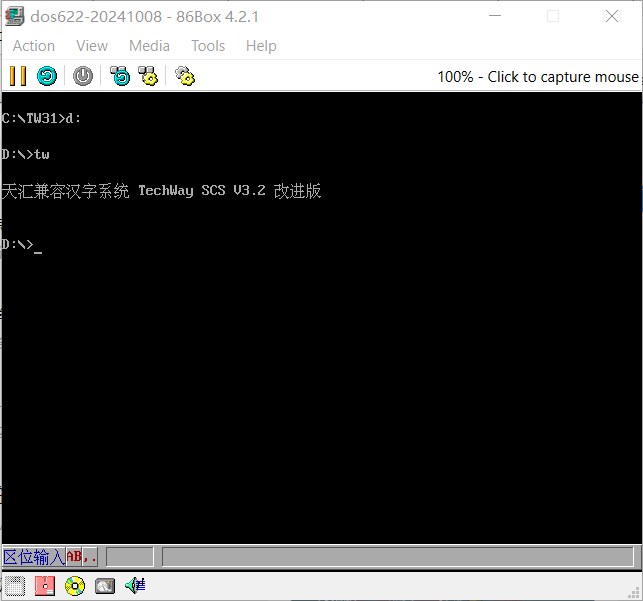Send Ctrl+Alt+Del using the toolbar icon
The image size is (643, 601).
(x=120, y=76)
